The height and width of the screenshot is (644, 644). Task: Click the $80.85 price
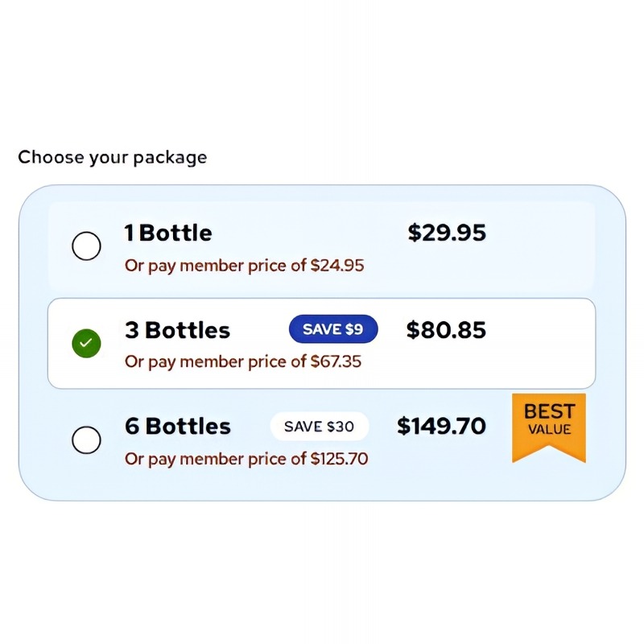pyautogui.click(x=446, y=330)
